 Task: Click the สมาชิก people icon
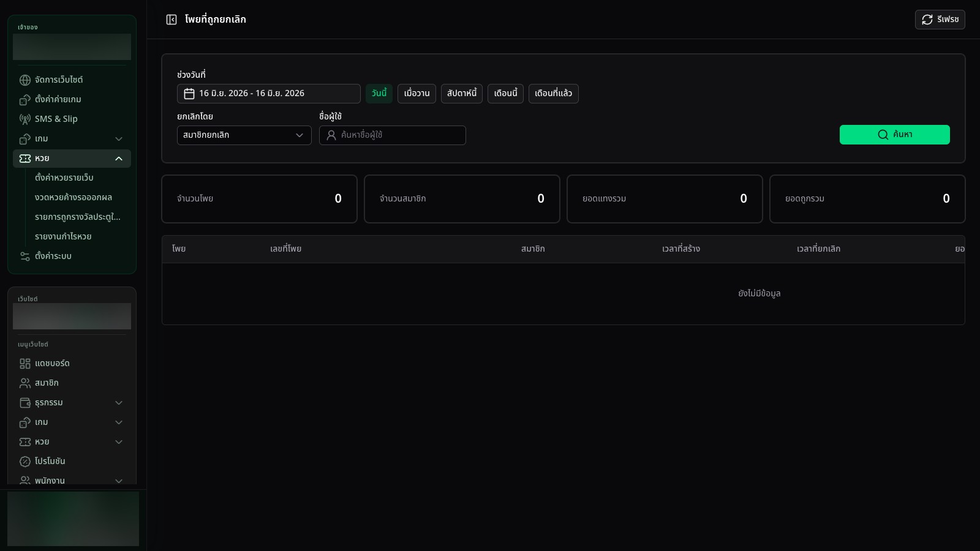[x=25, y=383]
